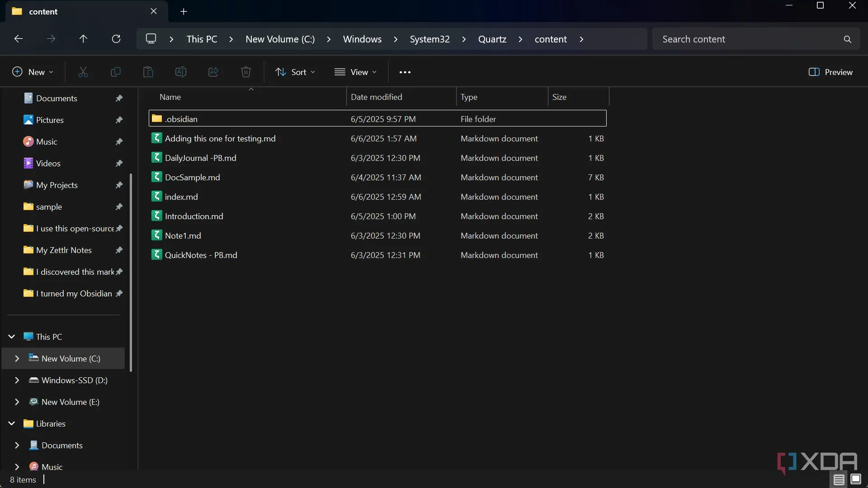Open the Sort dropdown menu
This screenshot has height=488, width=868.
coord(295,72)
